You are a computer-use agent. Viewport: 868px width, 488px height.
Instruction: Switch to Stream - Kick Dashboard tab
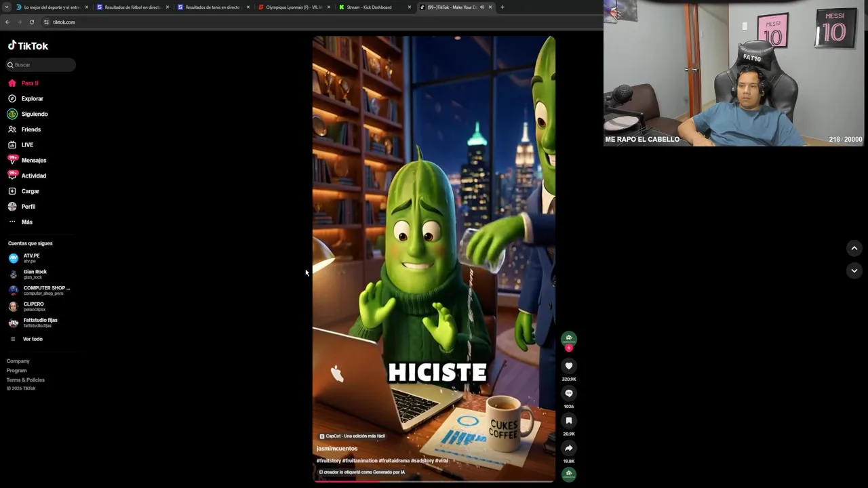click(x=374, y=7)
